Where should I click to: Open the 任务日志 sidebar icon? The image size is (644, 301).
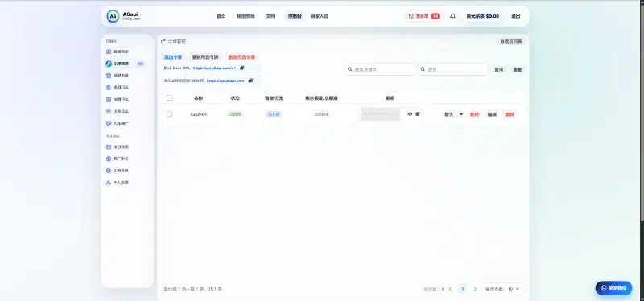tap(109, 111)
